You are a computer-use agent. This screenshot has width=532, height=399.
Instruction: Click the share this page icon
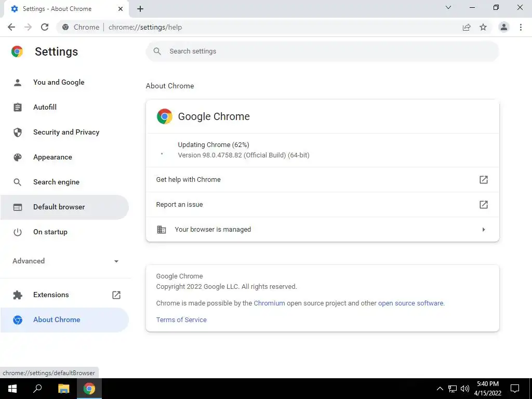click(467, 27)
